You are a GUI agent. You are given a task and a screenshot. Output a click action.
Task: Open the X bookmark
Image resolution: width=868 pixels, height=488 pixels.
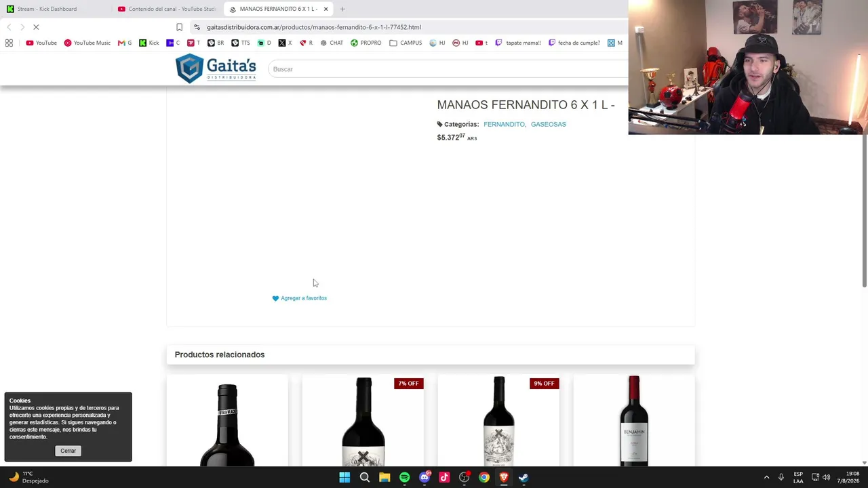click(x=285, y=43)
